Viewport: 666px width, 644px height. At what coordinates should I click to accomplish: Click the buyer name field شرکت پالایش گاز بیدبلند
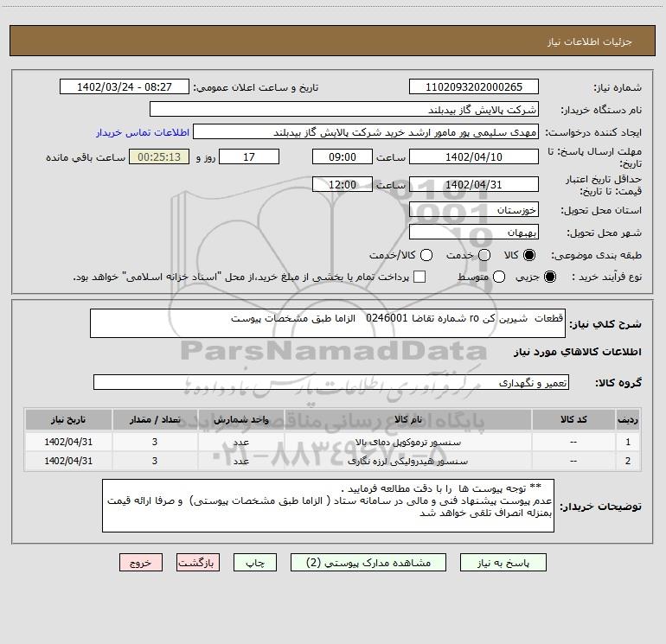[x=344, y=109]
